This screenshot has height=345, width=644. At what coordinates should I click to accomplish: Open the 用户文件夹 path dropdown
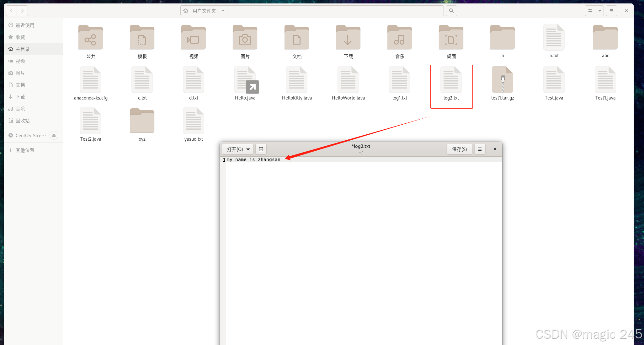[223, 11]
